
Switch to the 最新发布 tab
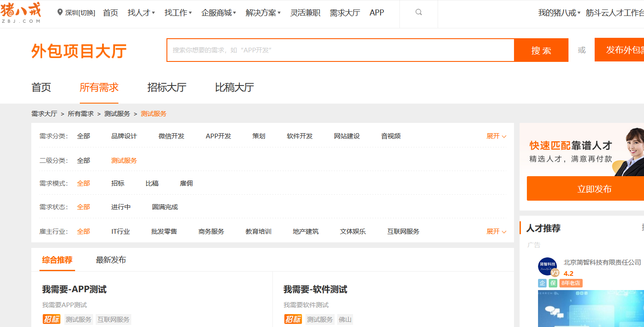(110, 260)
